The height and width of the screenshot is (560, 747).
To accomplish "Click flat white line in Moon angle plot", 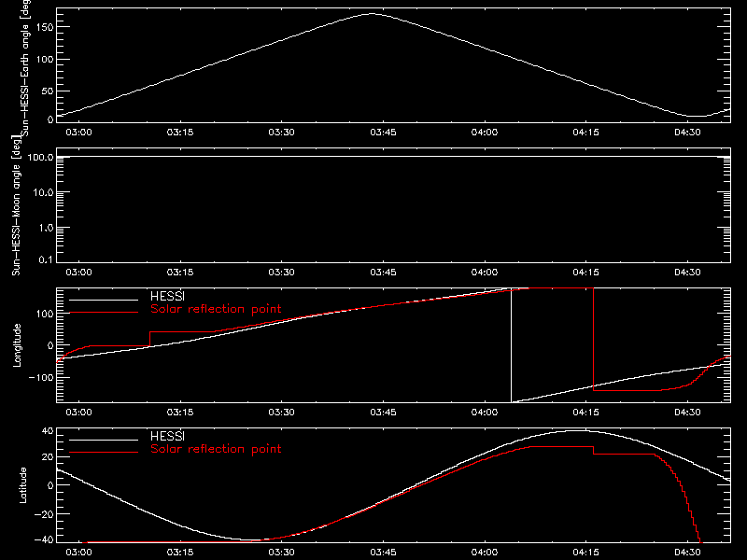I will (393, 156).
